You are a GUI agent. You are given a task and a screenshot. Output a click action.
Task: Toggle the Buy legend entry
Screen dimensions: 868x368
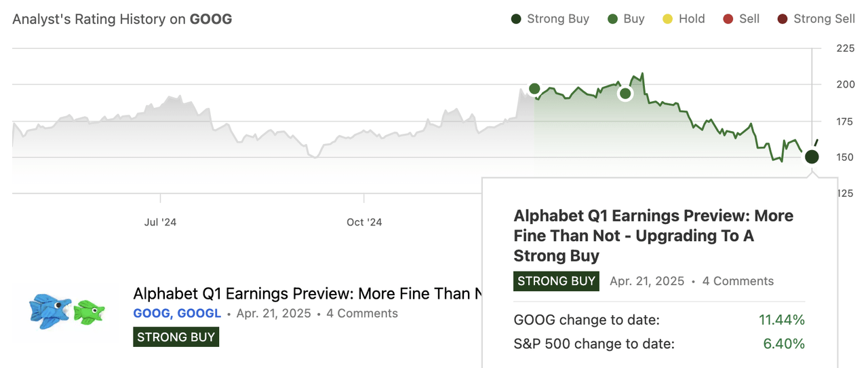point(626,19)
